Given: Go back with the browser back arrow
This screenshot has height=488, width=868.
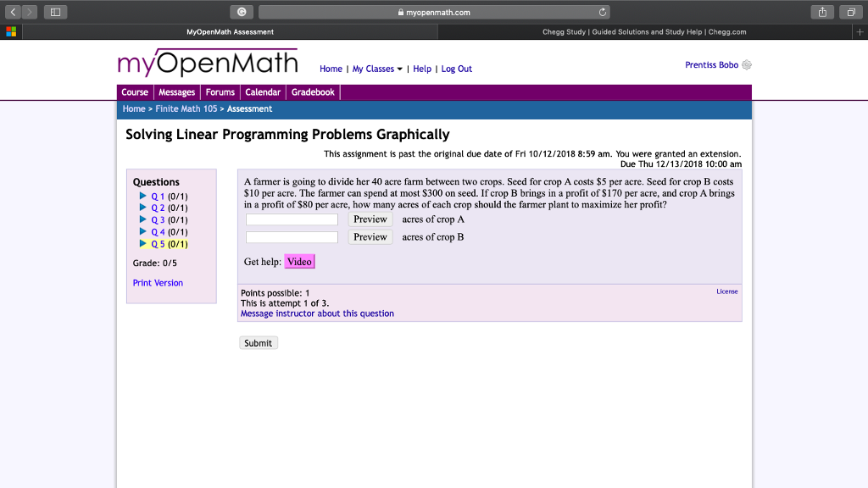Looking at the screenshot, I should (11, 12).
